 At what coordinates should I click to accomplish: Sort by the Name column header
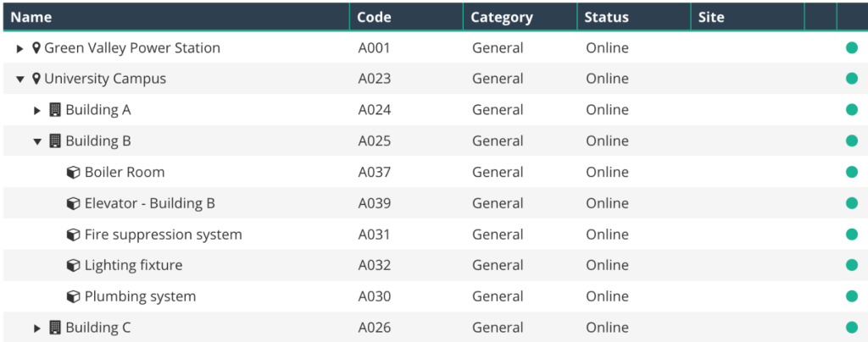[31, 17]
